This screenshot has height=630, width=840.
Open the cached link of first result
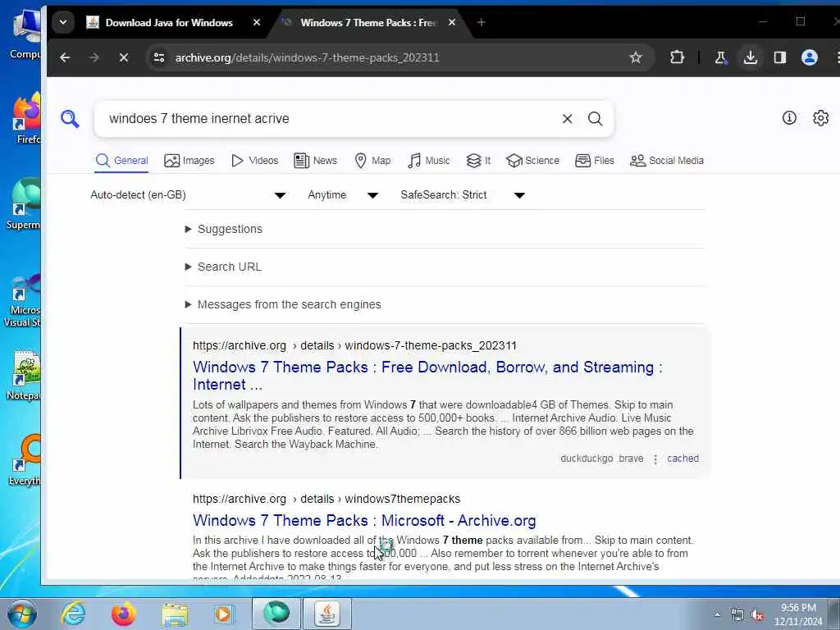[682, 459]
